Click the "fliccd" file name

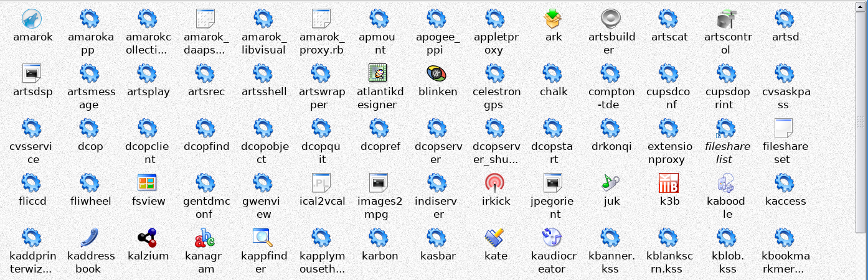click(x=31, y=201)
